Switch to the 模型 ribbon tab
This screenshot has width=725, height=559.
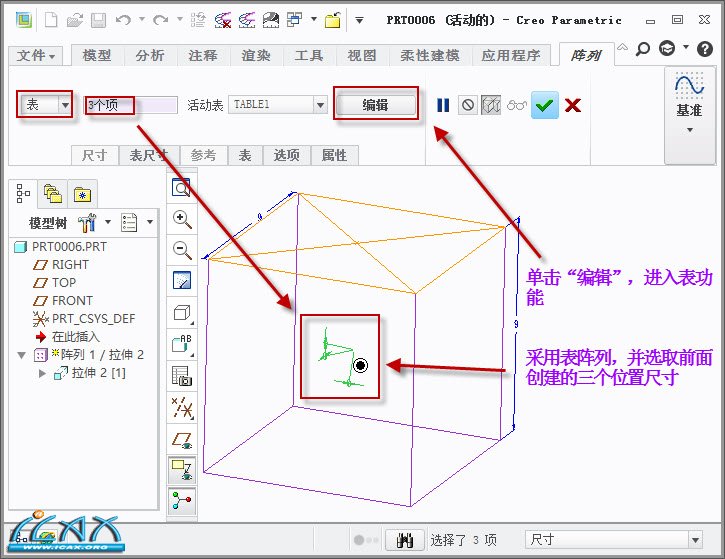(97, 55)
